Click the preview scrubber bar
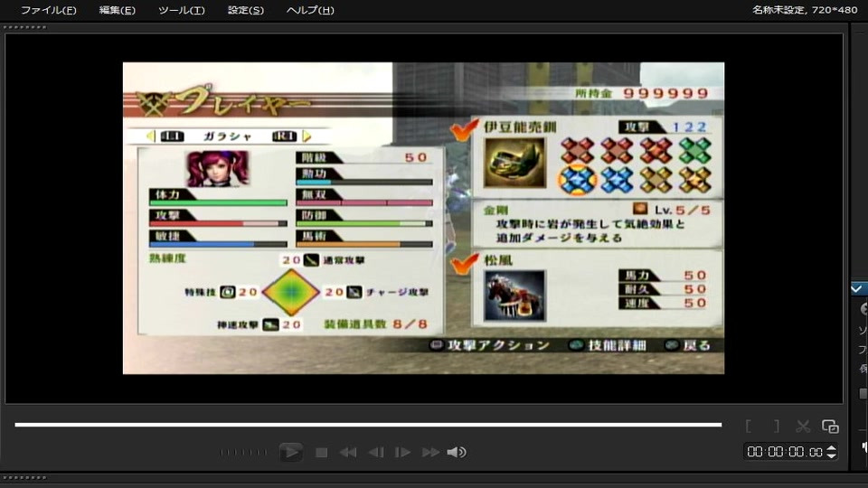The height and width of the screenshot is (488, 868). point(368,425)
